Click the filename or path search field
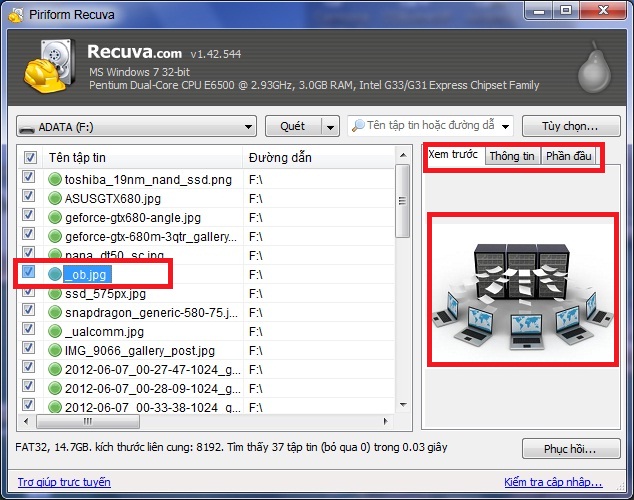Screen dimensions: 634x500 (430, 126)
